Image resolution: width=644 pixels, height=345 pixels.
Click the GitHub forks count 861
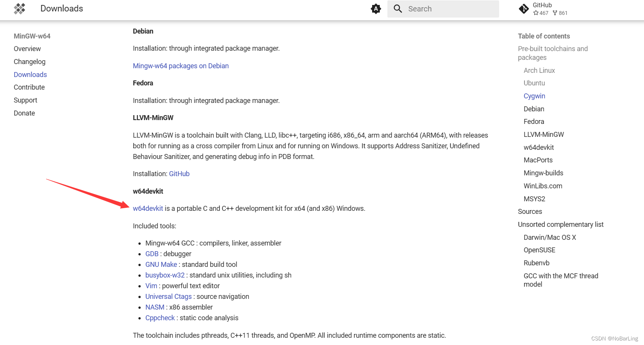click(x=560, y=13)
